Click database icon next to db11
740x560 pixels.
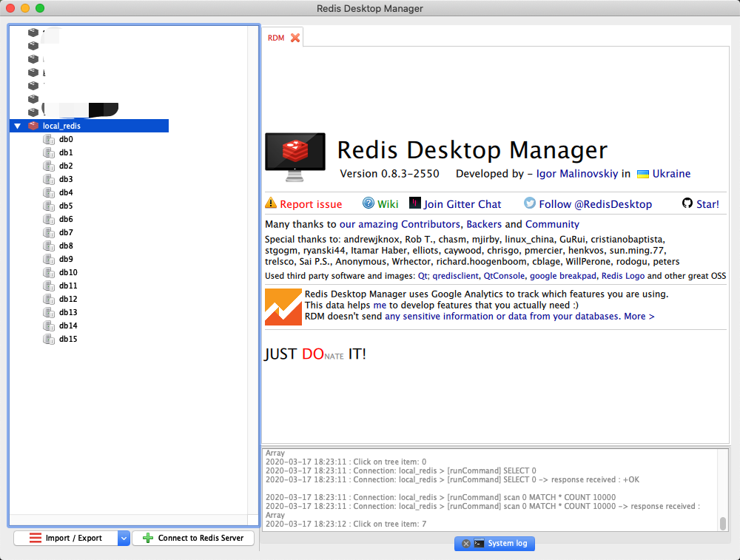(49, 286)
